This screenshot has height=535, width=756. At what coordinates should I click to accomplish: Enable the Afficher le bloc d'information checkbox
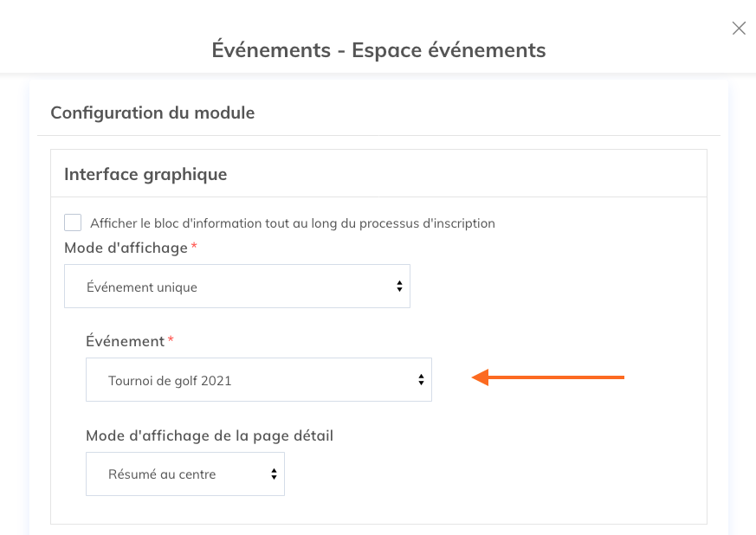pos(73,222)
